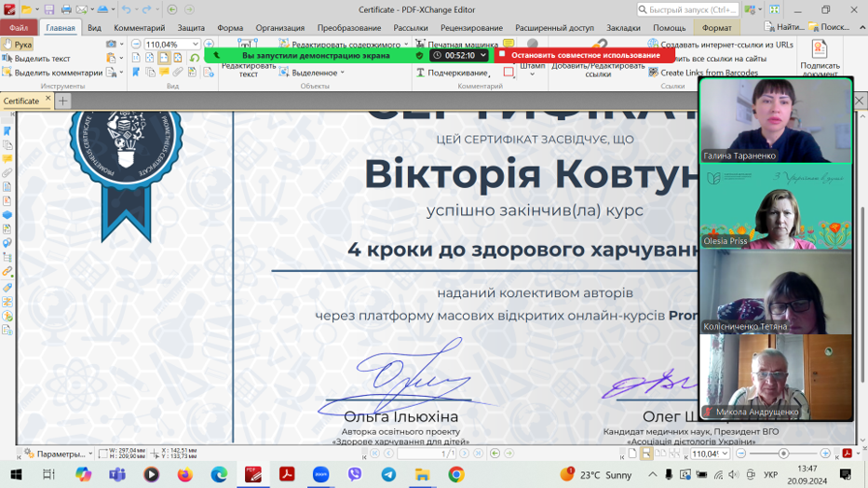Click the Подписать документ sign icon

pyautogui.click(x=820, y=50)
